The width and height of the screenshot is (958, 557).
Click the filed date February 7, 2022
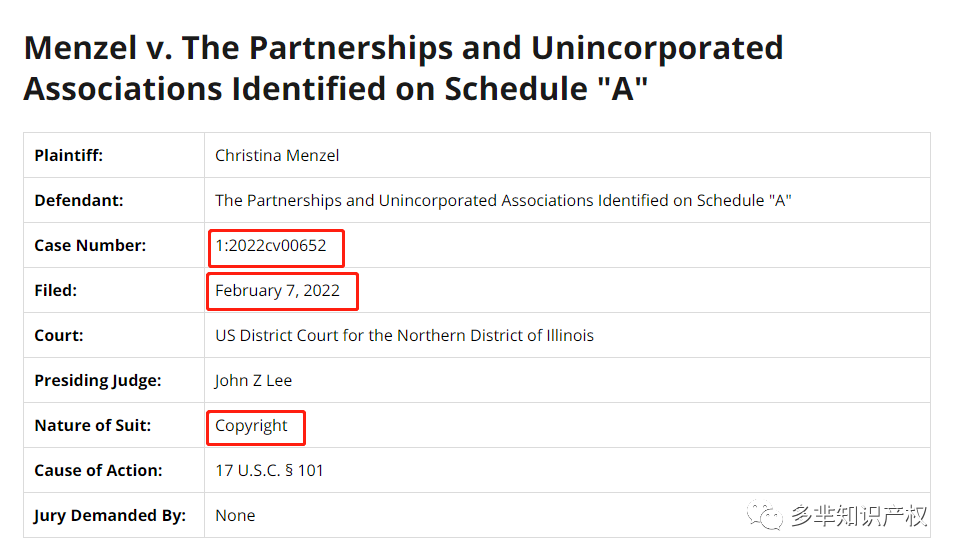pyautogui.click(x=277, y=291)
